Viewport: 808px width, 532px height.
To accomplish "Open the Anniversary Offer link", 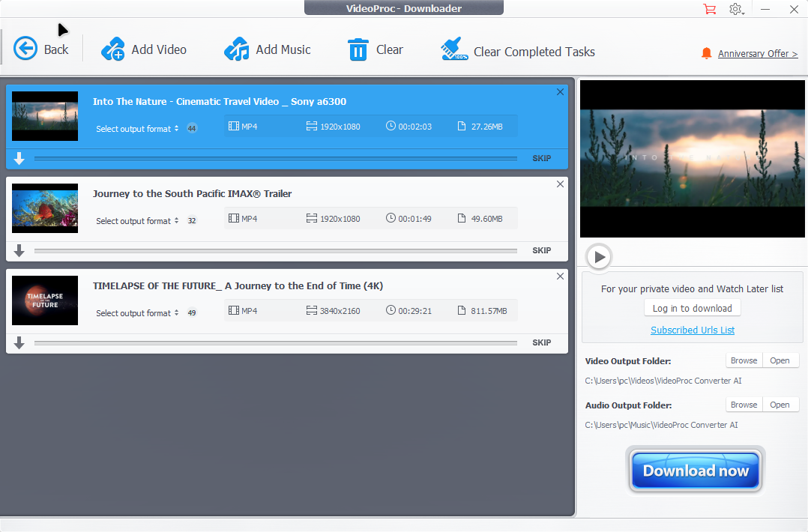I will point(758,53).
